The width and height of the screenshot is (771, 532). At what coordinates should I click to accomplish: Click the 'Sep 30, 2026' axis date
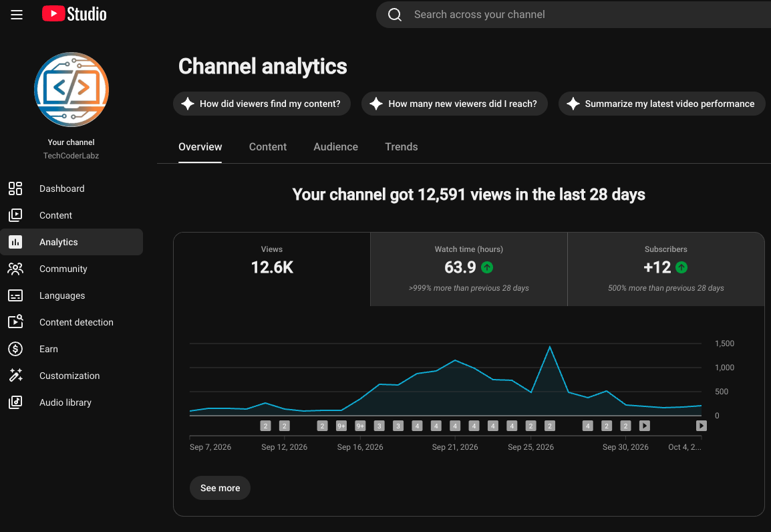(x=625, y=447)
